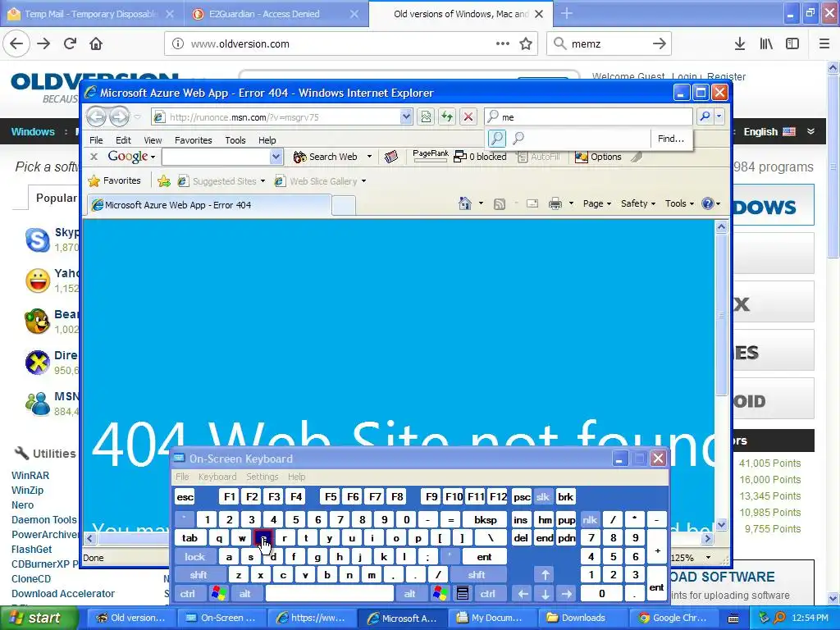Click Internet Explorer RSS feeds icon
This screenshot has height=630, width=840.
[500, 203]
